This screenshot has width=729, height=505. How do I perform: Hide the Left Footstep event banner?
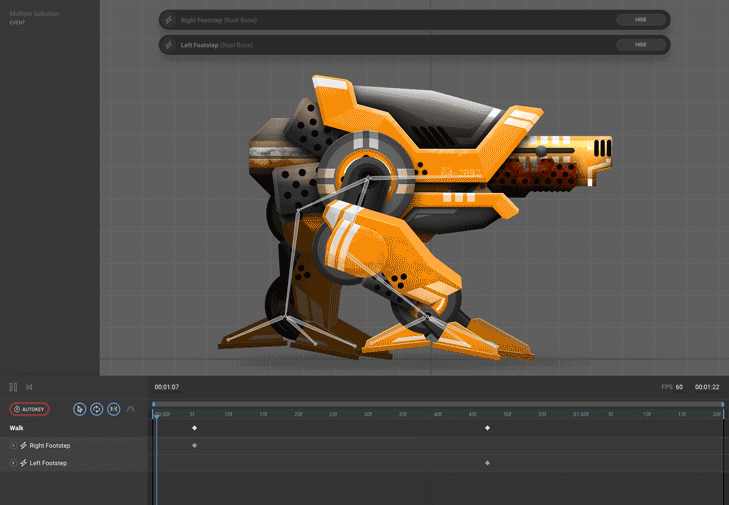click(x=639, y=45)
